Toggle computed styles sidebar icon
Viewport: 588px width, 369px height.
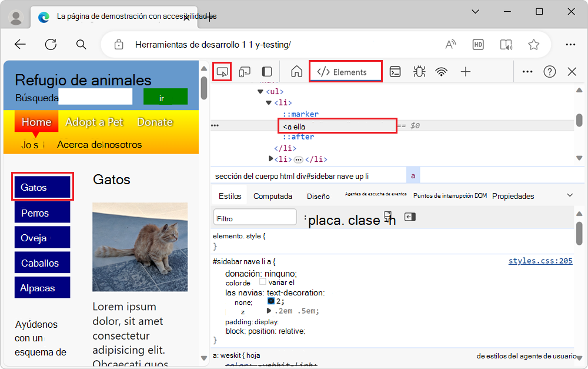pos(410,217)
